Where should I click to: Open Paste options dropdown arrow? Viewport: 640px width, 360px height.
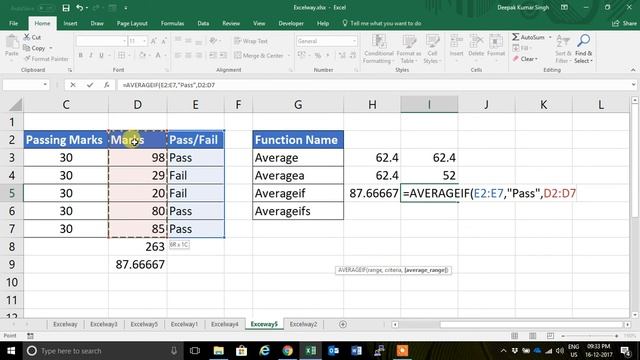point(11,60)
